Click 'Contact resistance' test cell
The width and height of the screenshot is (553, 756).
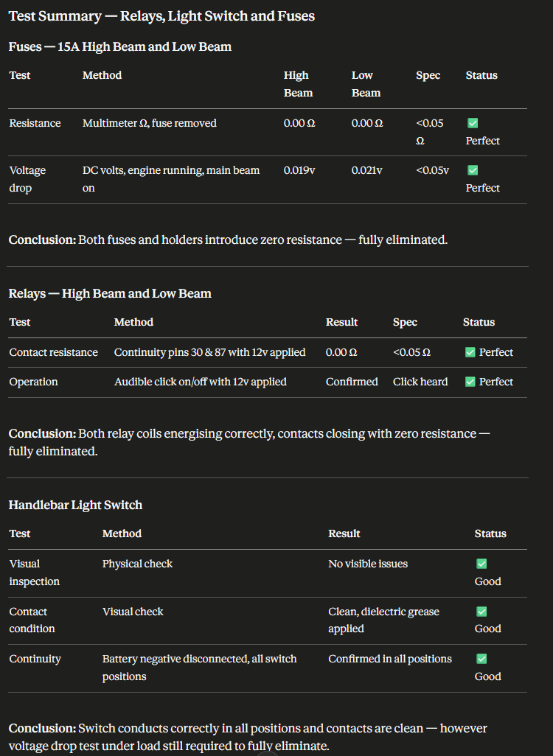[x=54, y=352]
